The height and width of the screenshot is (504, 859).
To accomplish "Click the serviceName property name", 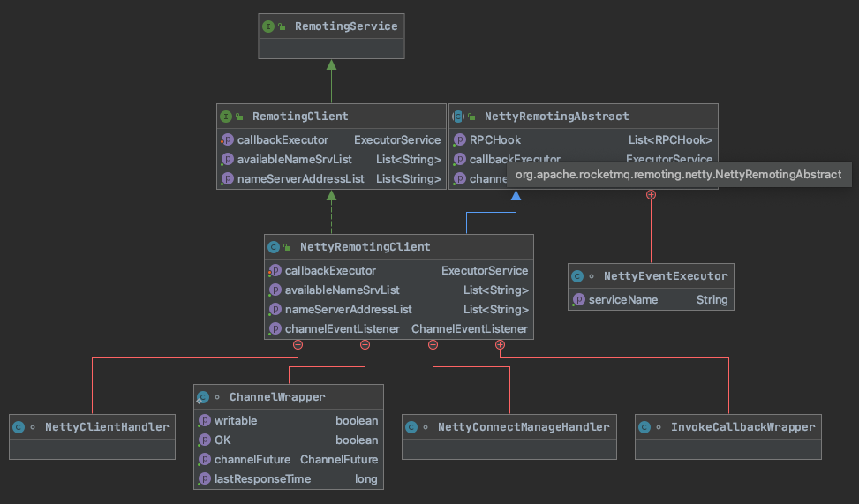I will tap(623, 299).
